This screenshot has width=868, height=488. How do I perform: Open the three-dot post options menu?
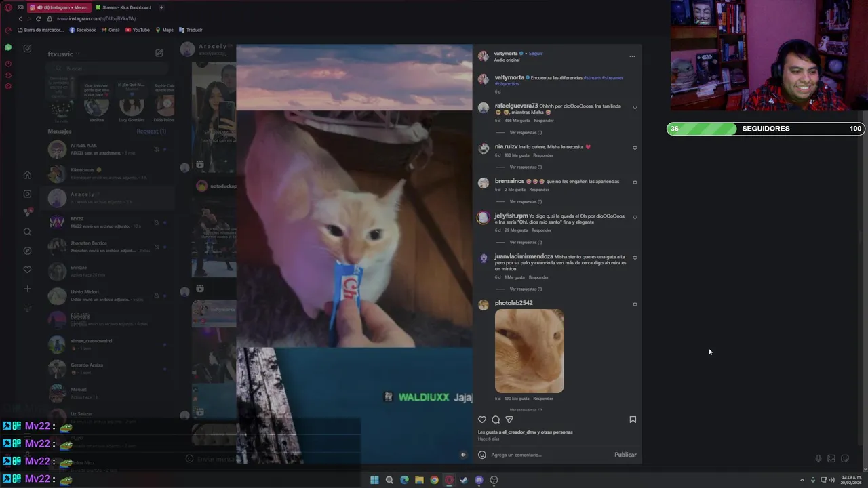[632, 56]
